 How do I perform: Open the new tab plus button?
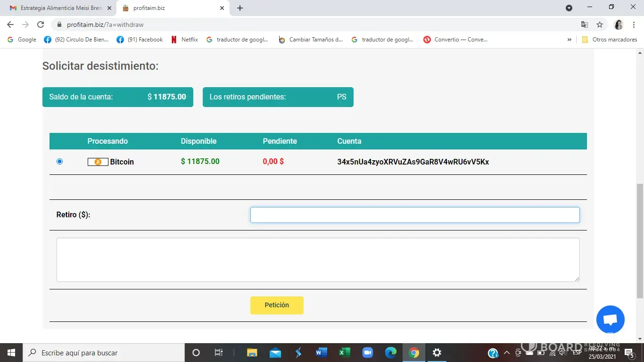click(x=240, y=8)
